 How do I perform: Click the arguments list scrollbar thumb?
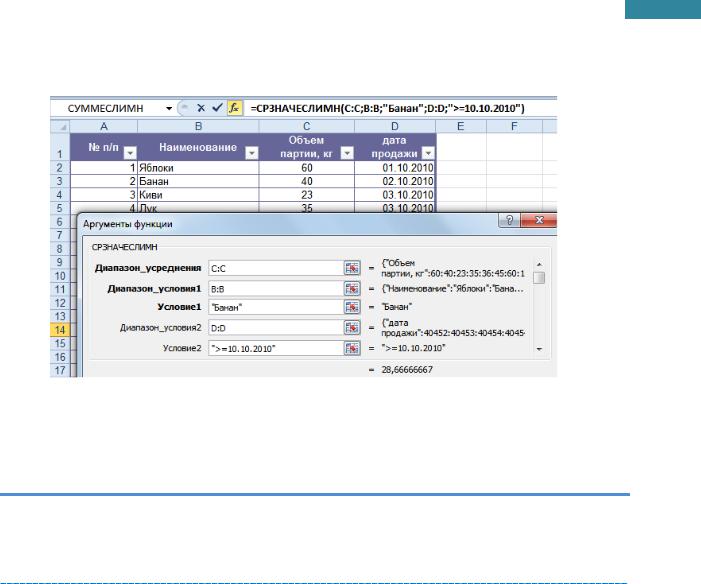(x=540, y=278)
